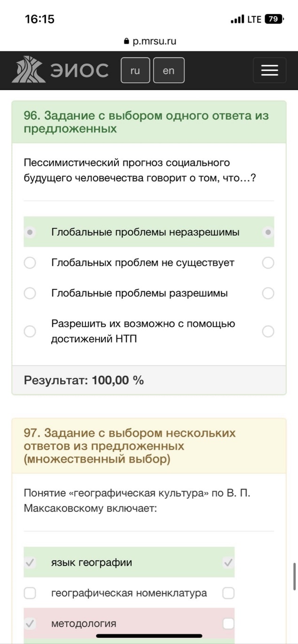Click the page scrollbar on right edge
Screen dimensions: 298x644
(x=294, y=576)
